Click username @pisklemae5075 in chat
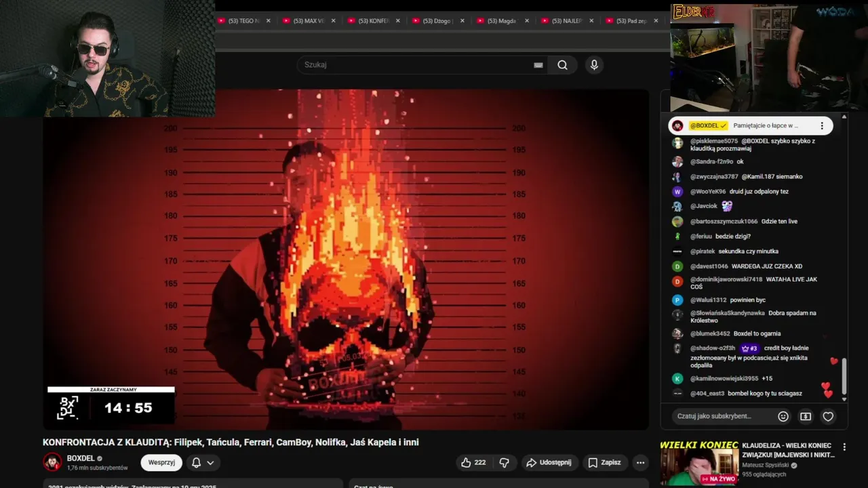 714,141
